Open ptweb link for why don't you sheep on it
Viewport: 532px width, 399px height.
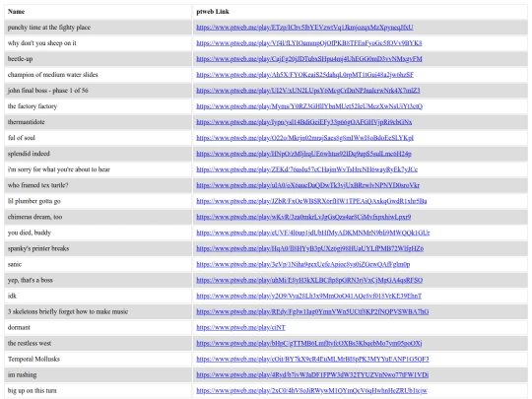coord(309,43)
